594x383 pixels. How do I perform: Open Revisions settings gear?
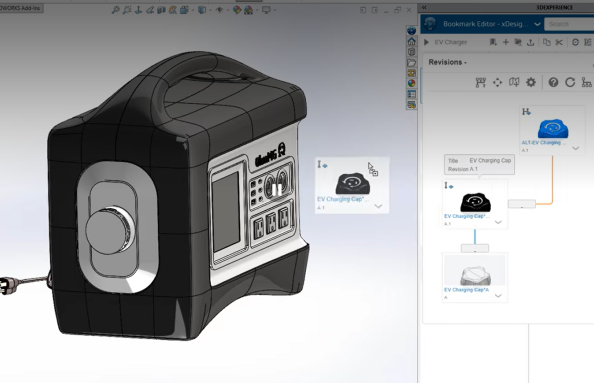pos(531,82)
